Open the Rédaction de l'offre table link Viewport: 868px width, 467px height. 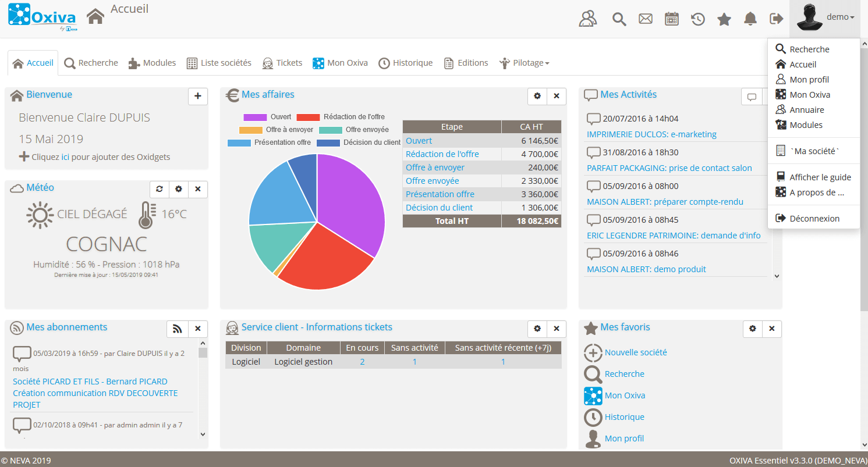pyautogui.click(x=442, y=154)
